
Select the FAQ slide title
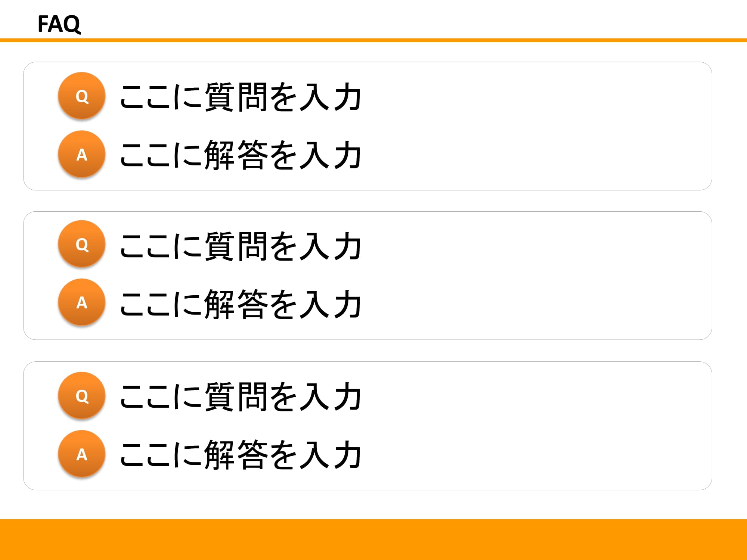click(59, 24)
